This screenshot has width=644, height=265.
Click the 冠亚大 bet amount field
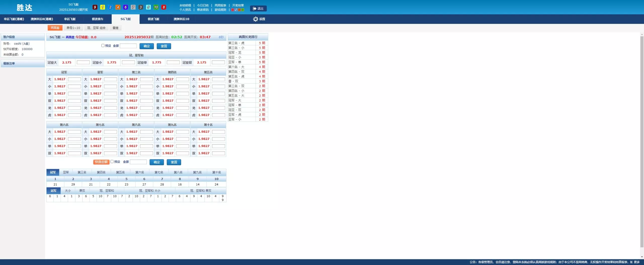tap(83, 62)
